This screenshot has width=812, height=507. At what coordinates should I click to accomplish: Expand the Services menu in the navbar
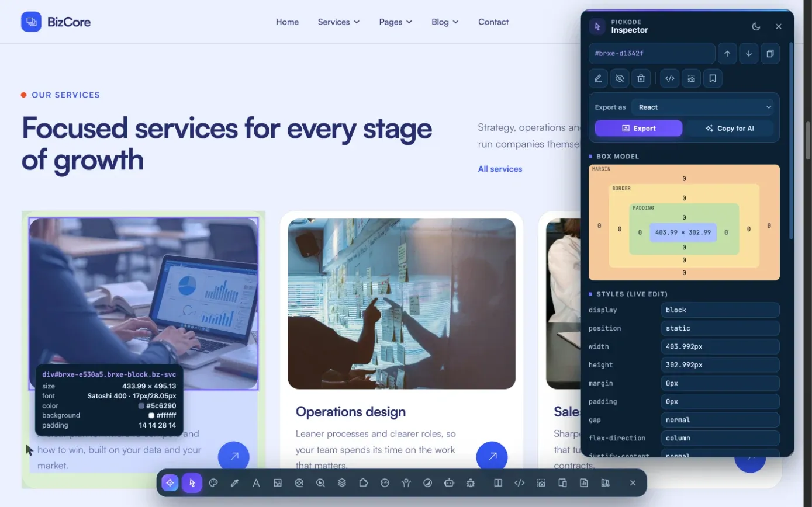[x=338, y=22]
